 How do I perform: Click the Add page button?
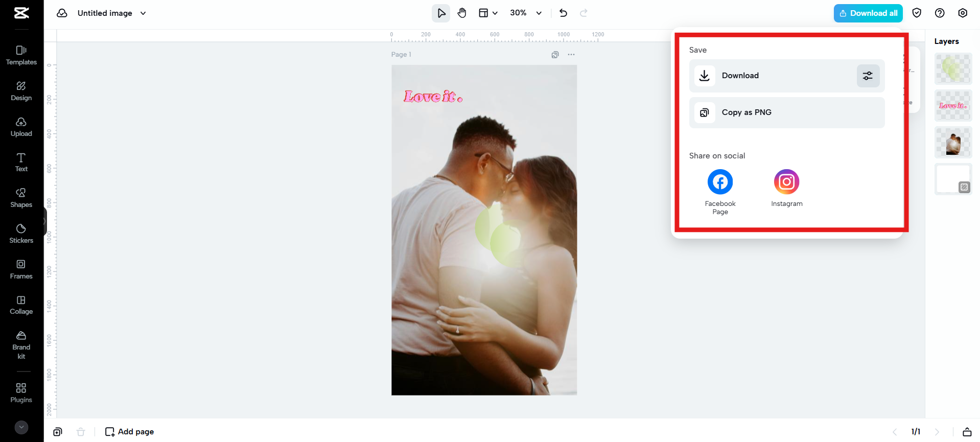click(130, 432)
